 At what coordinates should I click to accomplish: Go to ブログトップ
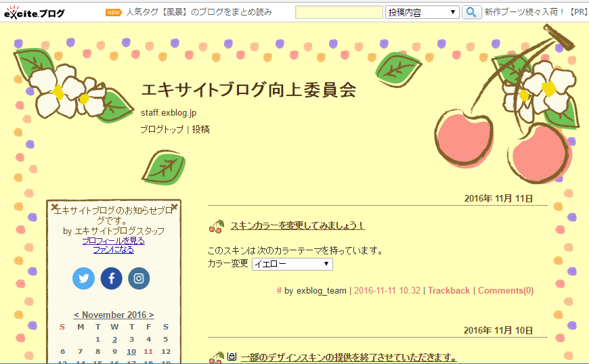click(x=162, y=129)
